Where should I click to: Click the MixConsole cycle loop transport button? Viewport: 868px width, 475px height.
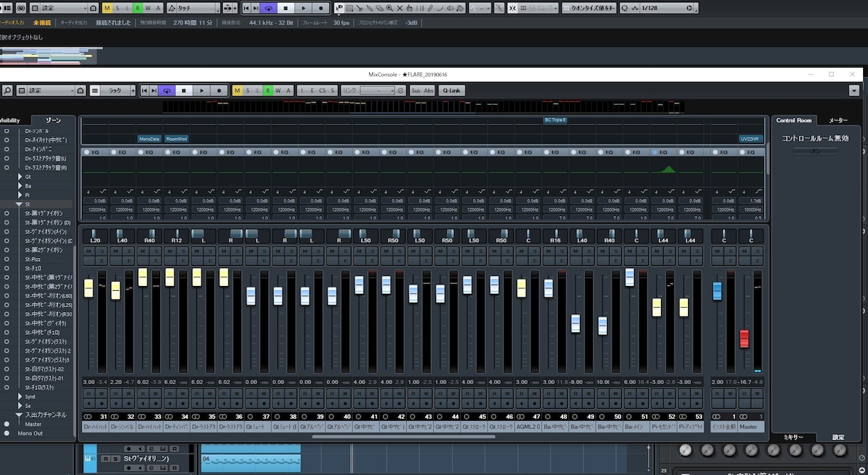coord(167,90)
